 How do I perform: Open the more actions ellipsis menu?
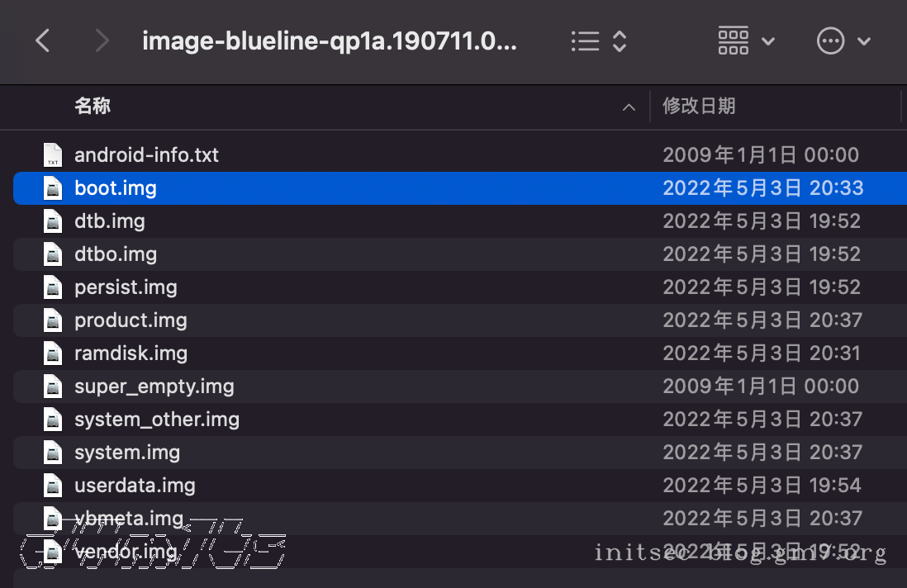(x=843, y=41)
